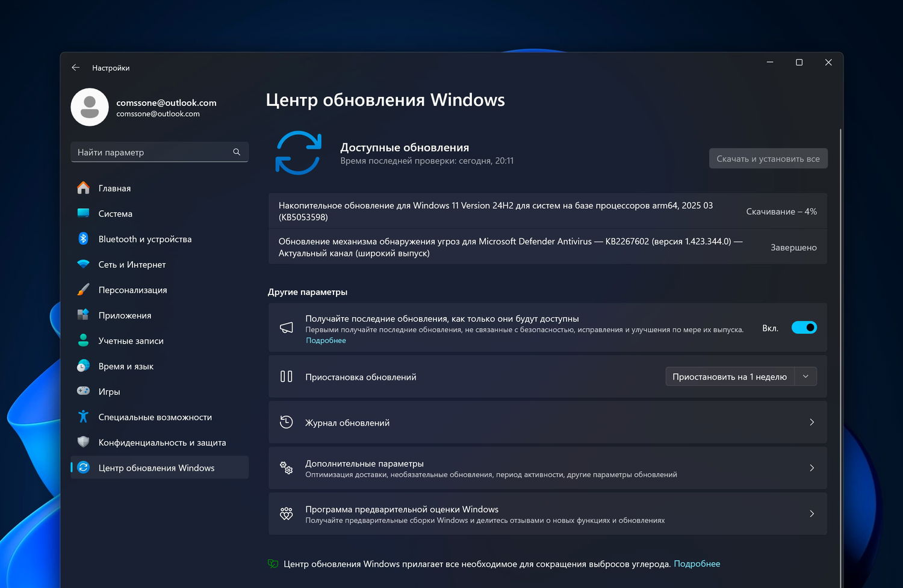The image size is (903, 588).
Task: Go to Игры settings section
Action: pyautogui.click(x=160, y=391)
